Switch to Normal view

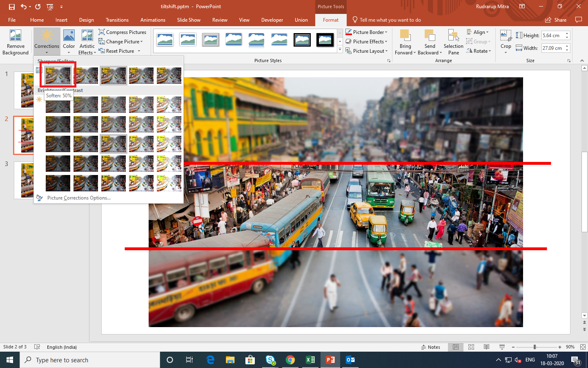click(456, 347)
